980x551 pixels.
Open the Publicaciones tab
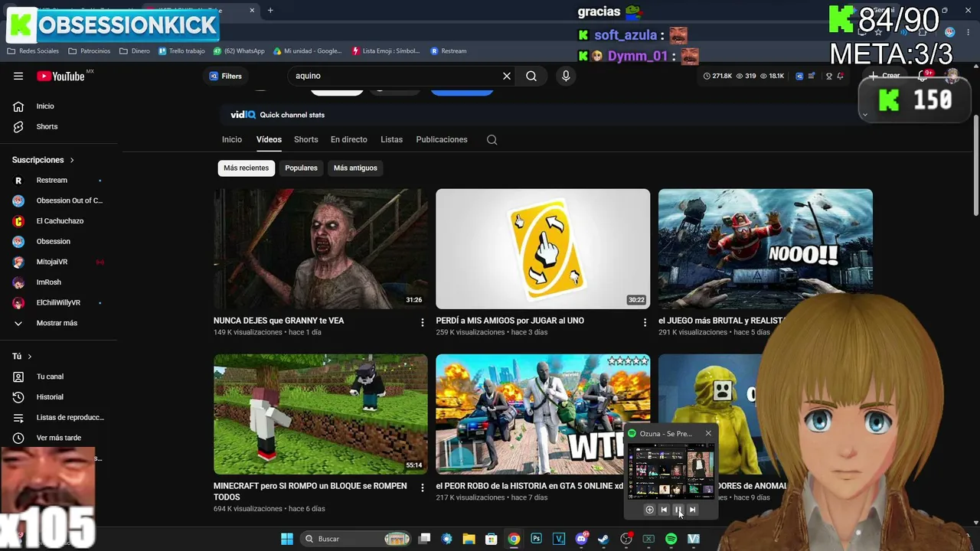442,139
